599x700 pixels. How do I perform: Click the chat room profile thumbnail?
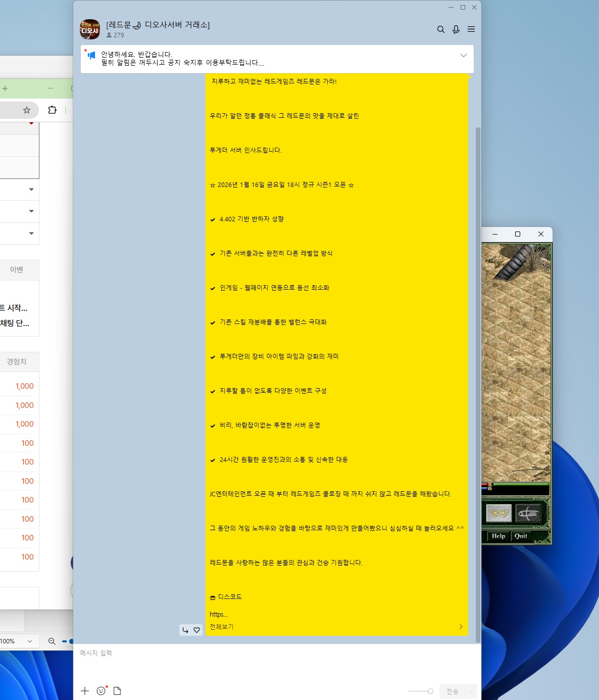(x=90, y=29)
